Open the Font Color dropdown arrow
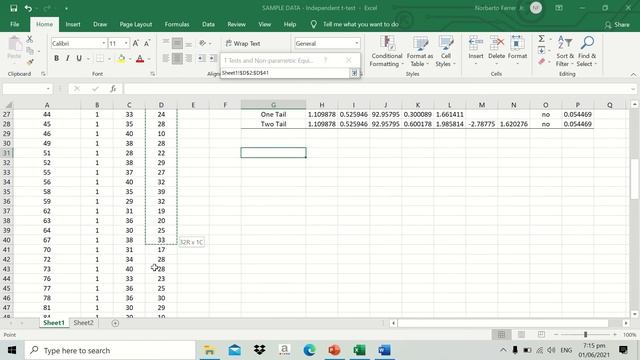 149,59
